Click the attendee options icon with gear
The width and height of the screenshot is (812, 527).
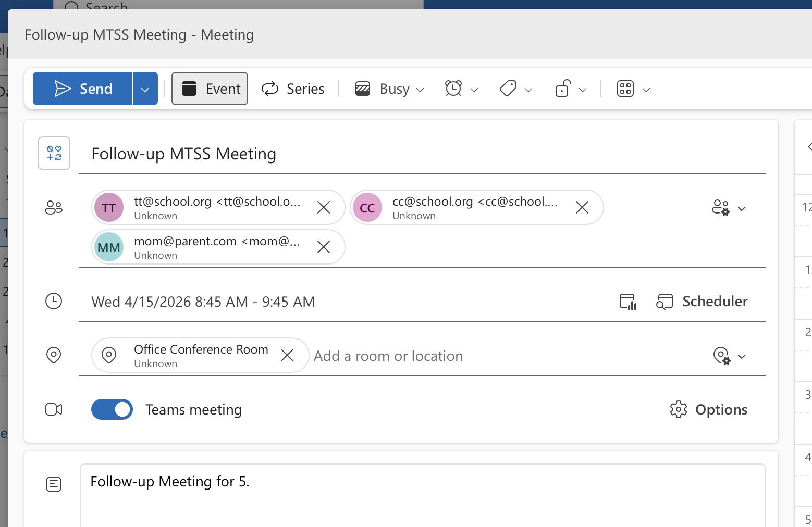point(721,207)
